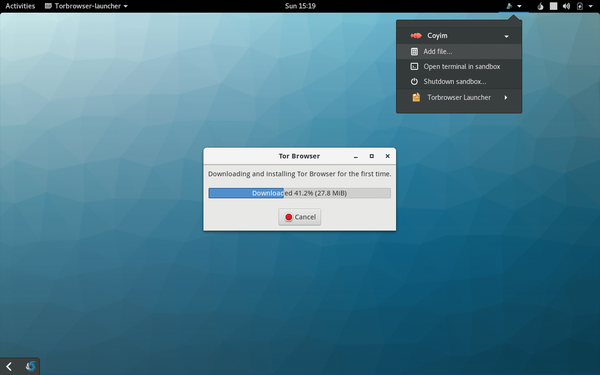Click the flame icon in system tray
The image size is (600, 375).
(x=540, y=6)
